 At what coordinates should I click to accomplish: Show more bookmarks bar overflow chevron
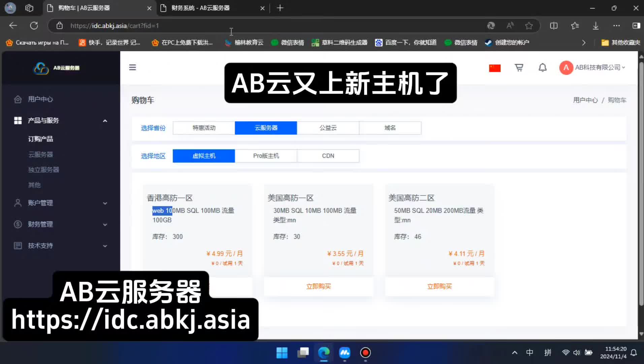point(584,43)
